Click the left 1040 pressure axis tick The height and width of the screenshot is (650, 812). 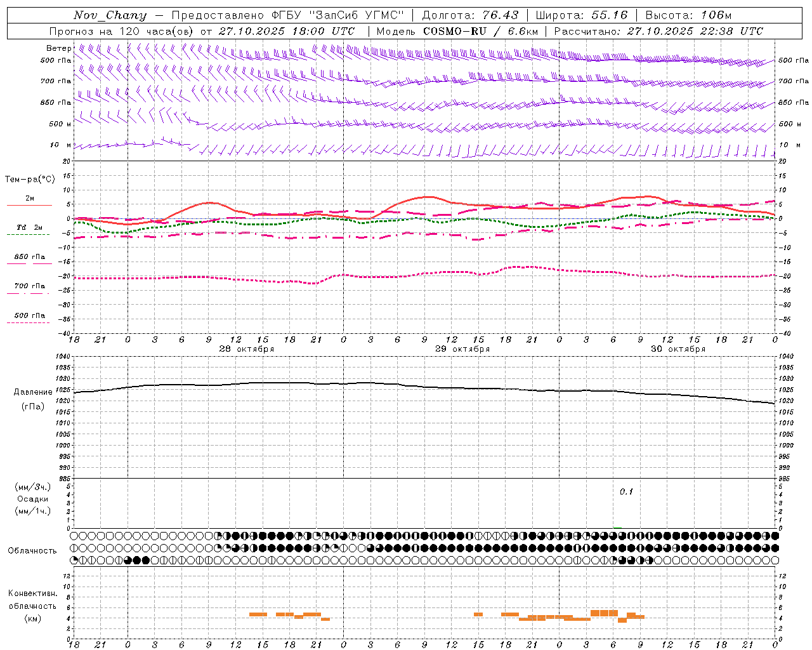[62, 357]
